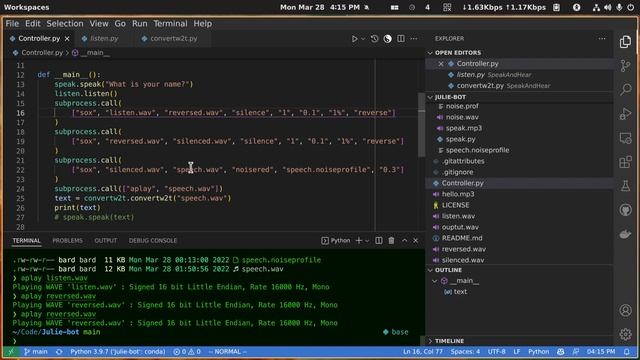The height and width of the screenshot is (360, 640).
Task: Change encoding via UTF-8
Action: (497, 351)
